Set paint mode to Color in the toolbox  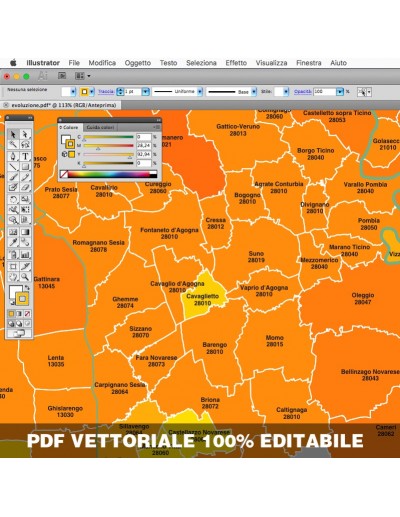click(x=11, y=314)
